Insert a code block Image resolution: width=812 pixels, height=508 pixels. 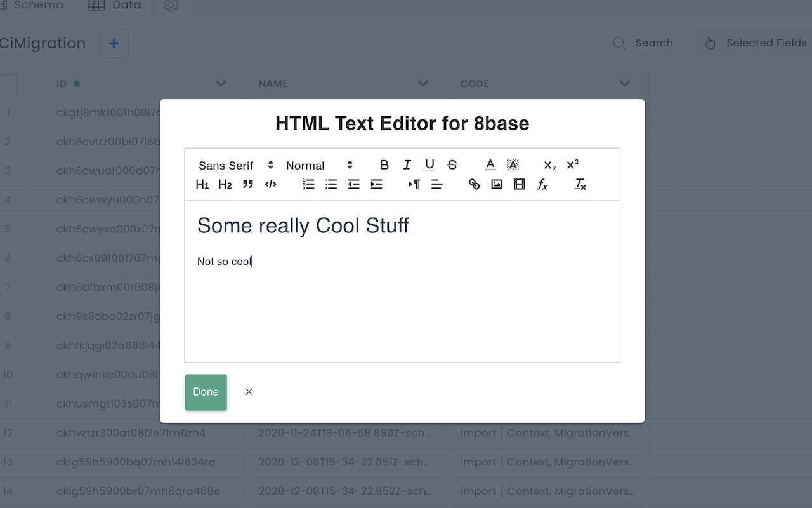click(271, 184)
